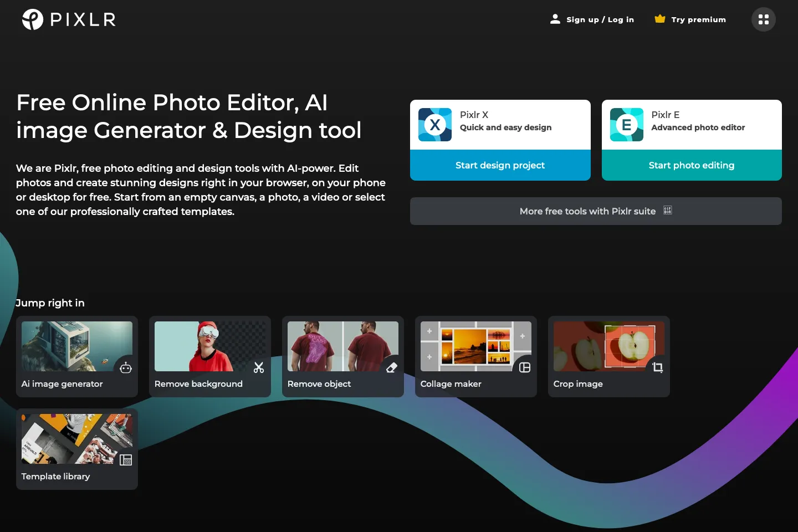Click the 'Pixlr X' title text

click(474, 115)
